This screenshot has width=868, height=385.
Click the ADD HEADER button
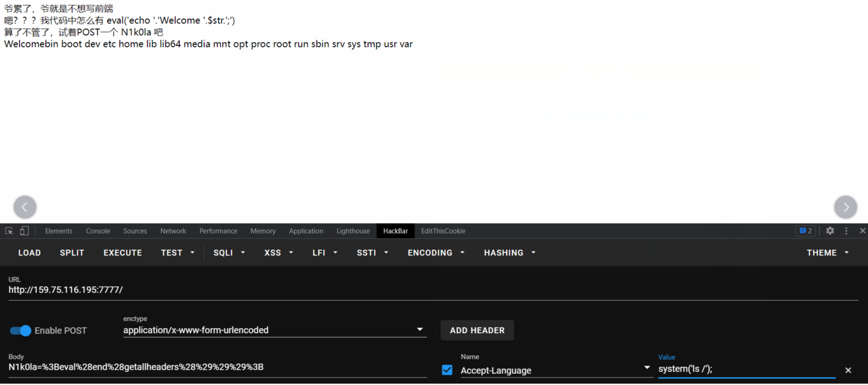click(477, 330)
